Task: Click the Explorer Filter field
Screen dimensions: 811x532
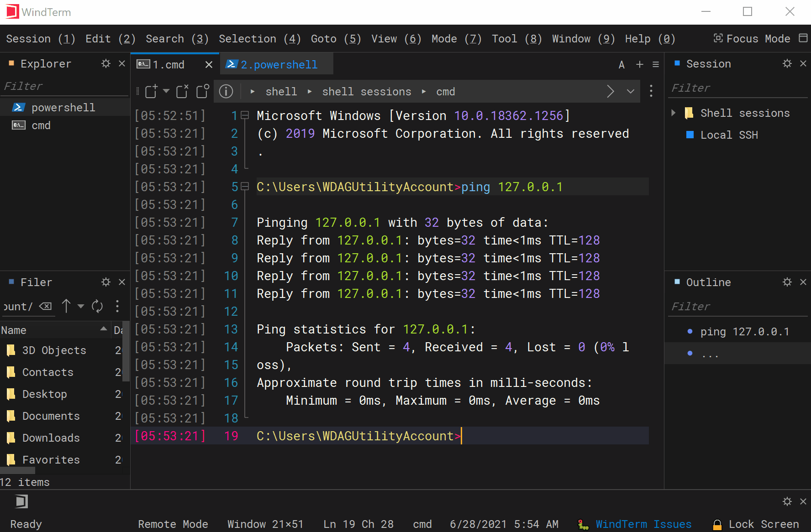Action: pyautogui.click(x=65, y=86)
